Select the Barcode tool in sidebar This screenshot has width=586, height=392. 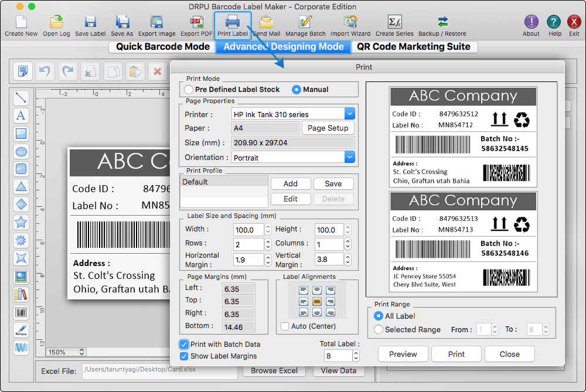tap(21, 312)
